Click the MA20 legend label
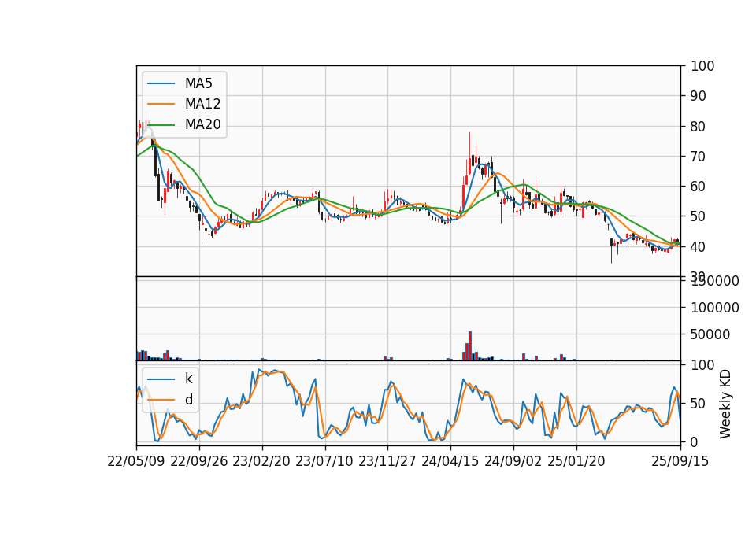 (202, 125)
